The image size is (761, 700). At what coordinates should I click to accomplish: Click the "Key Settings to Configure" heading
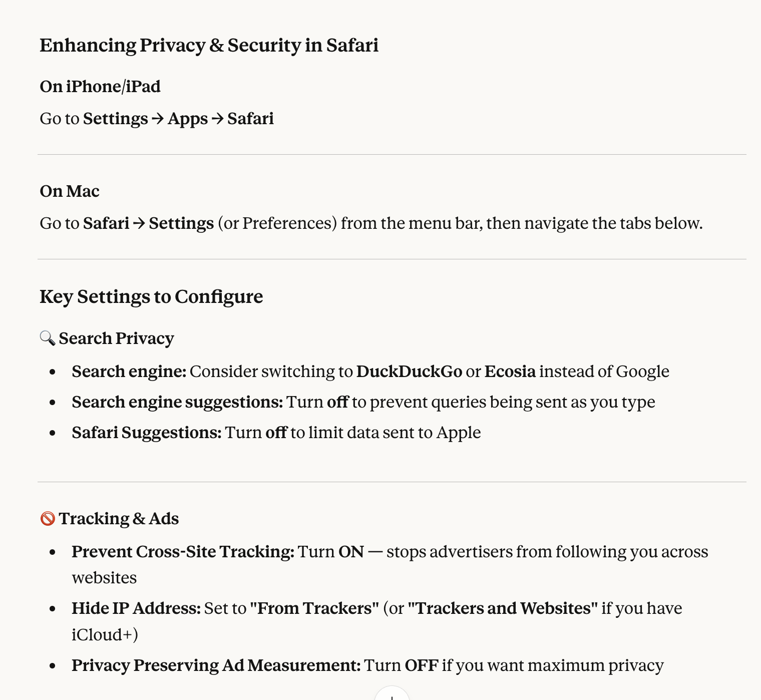point(151,296)
